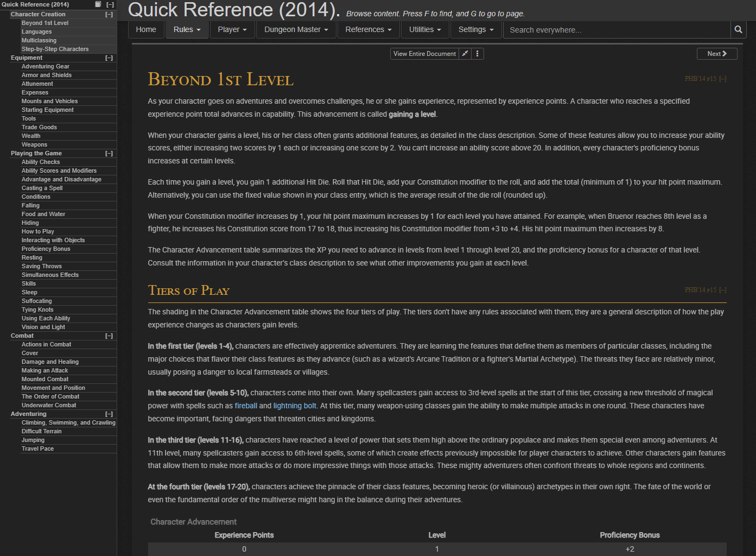Select Advantage and Disadvantage in sidebar
Image resolution: width=756 pixels, height=556 pixels.
pyautogui.click(x=69, y=180)
